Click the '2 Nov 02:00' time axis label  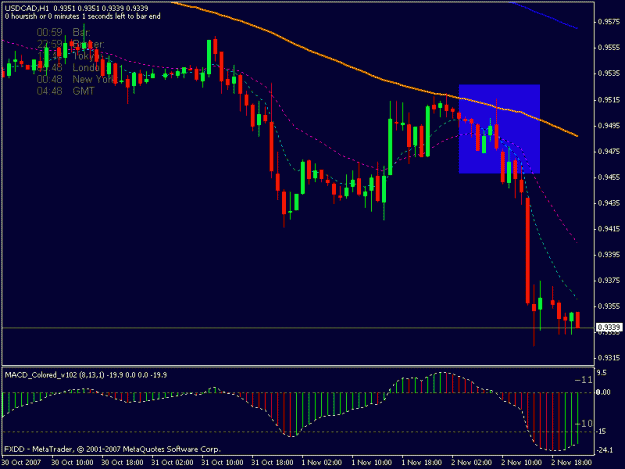[x=472, y=462]
